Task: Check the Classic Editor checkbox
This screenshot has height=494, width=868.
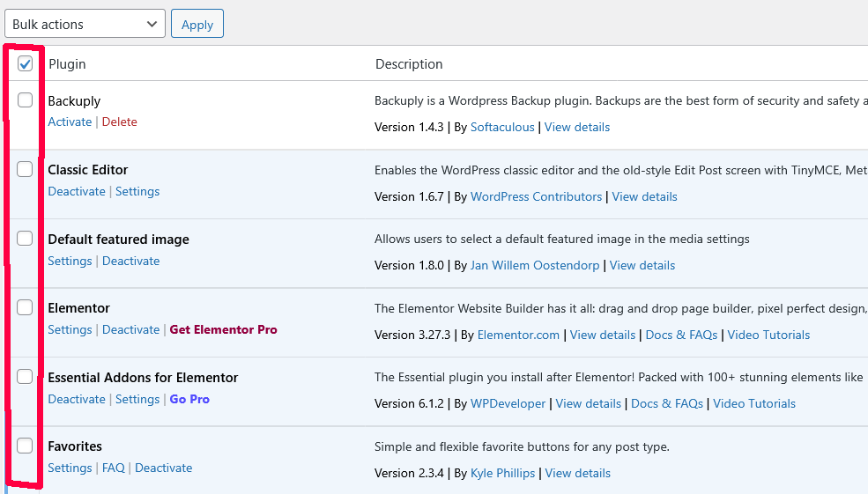Action: click(x=25, y=169)
